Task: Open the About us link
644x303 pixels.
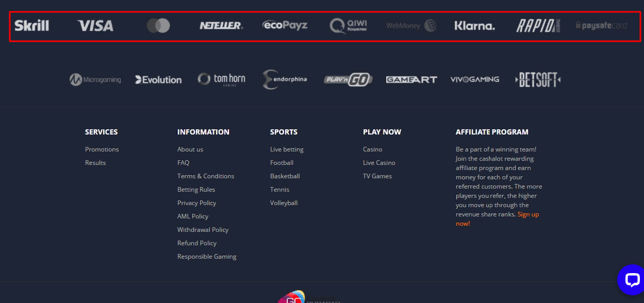Action: (190, 149)
